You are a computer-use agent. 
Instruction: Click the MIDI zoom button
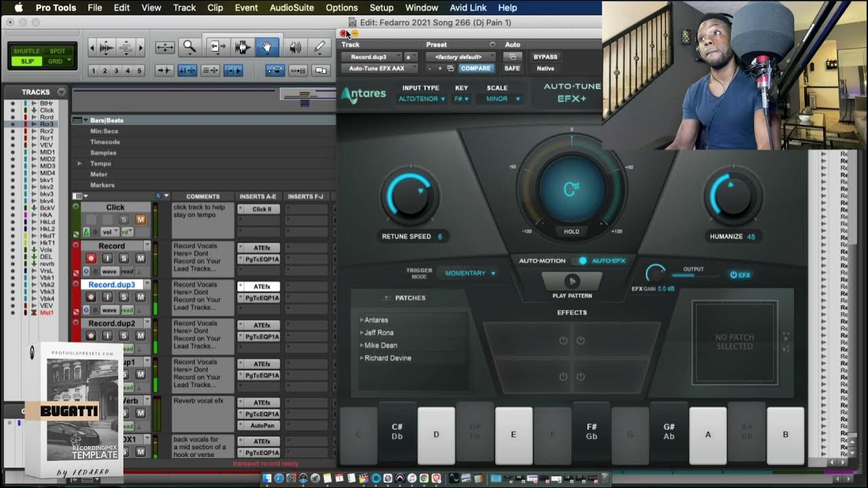(126, 47)
